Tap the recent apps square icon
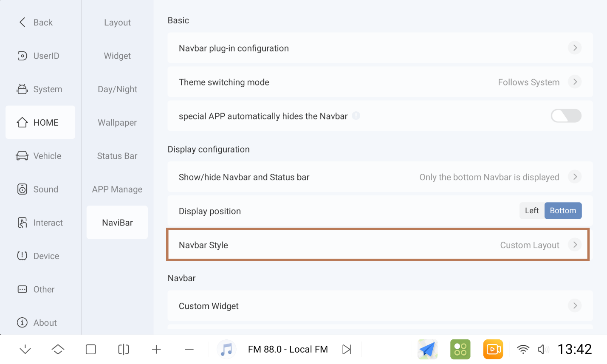Screen dimensions: 607x364 [x=91, y=349]
